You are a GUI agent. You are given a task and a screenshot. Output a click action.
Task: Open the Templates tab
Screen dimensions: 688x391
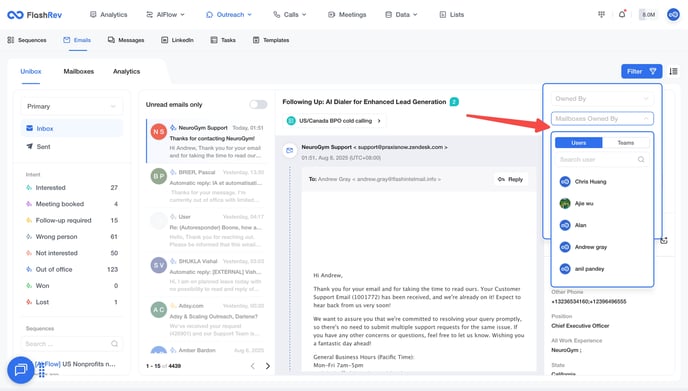tap(271, 40)
